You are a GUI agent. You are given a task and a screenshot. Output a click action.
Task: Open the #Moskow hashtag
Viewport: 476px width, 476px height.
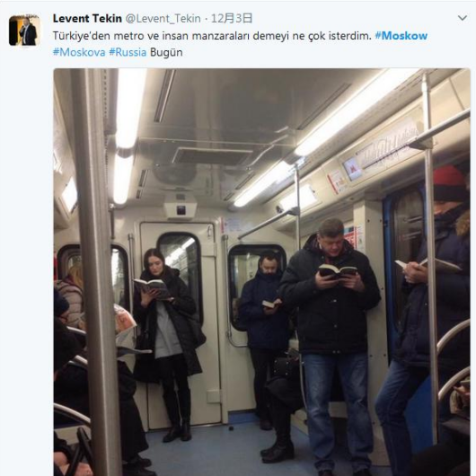[401, 36]
